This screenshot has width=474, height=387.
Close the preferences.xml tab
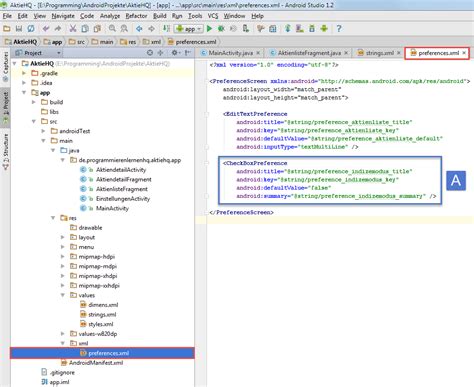pyautogui.click(x=464, y=53)
